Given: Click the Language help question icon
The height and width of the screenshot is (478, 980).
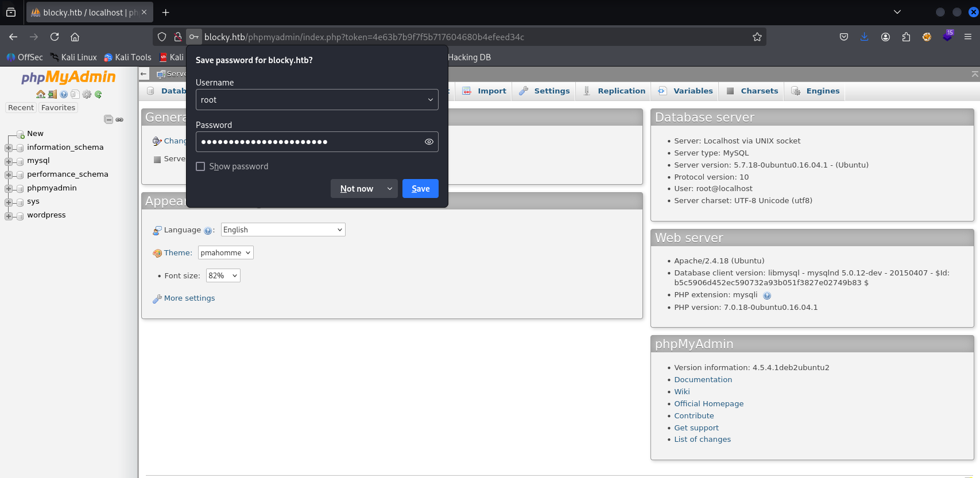Looking at the screenshot, I should click(208, 231).
